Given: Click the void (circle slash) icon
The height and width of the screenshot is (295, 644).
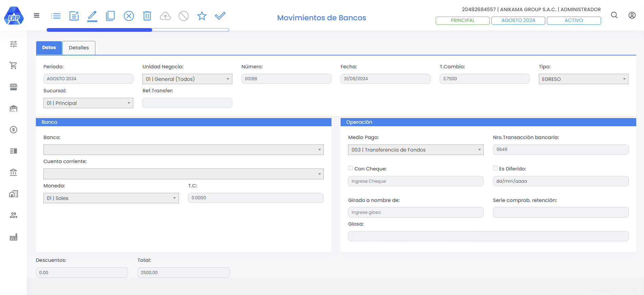Looking at the screenshot, I should click(184, 16).
